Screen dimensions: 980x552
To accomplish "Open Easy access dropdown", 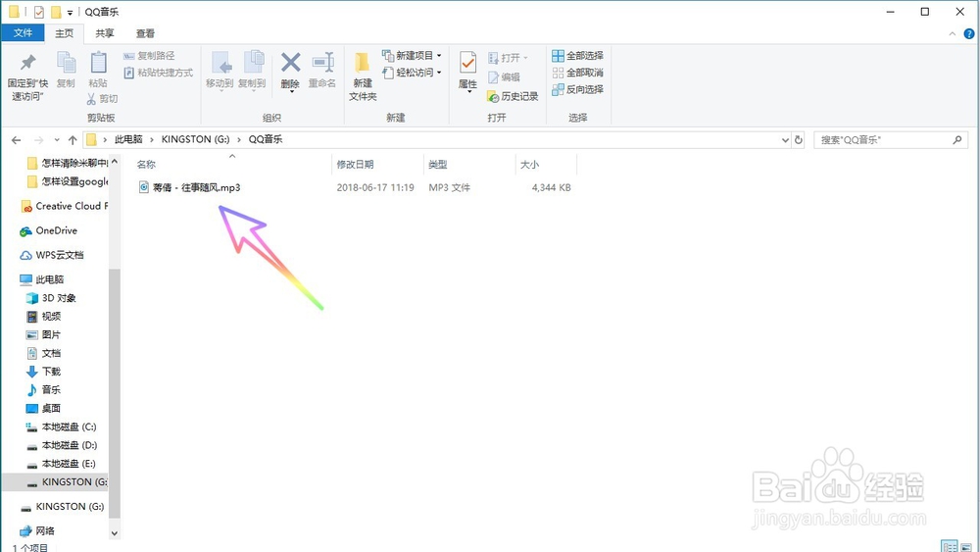I will pos(412,73).
